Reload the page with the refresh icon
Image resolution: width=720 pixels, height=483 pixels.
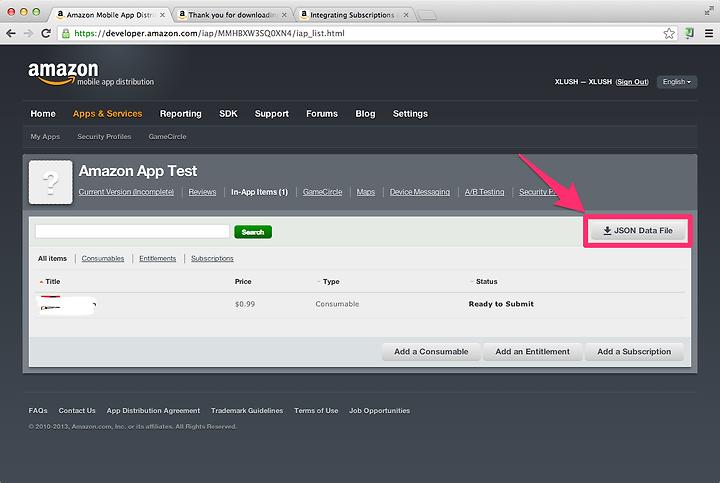(x=46, y=34)
